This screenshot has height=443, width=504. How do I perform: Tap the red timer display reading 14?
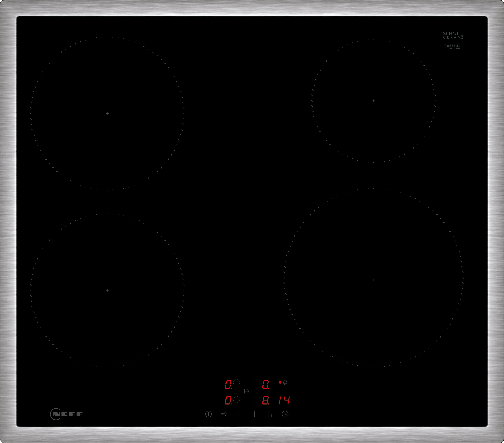coord(284,400)
